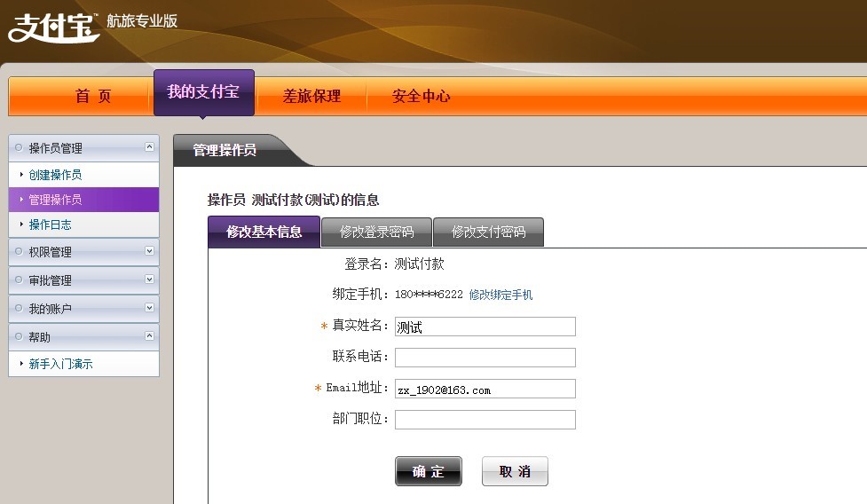867x504 pixels.
Task: Select 我的支付宝 navigation tab
Action: tap(203, 92)
